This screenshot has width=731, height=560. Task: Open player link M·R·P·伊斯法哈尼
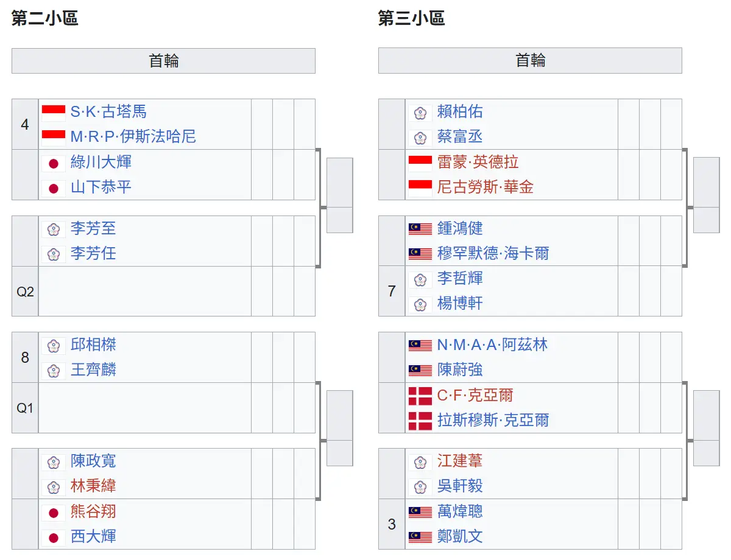(x=133, y=136)
